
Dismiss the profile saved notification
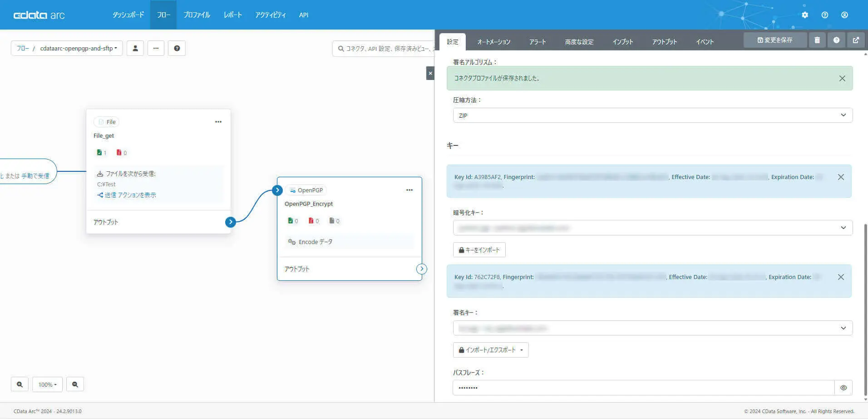tap(842, 79)
